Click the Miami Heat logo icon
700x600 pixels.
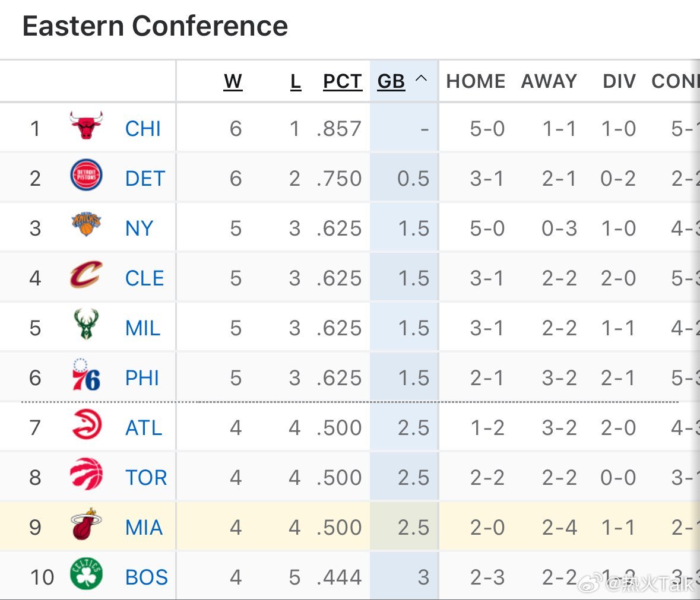point(86,525)
